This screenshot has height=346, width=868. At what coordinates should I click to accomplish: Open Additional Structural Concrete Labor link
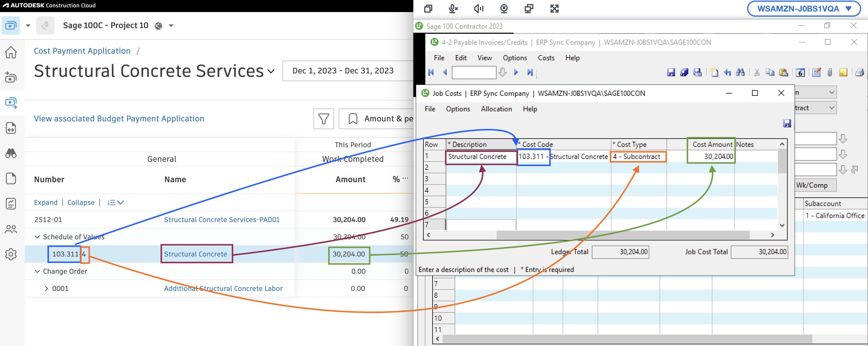click(223, 288)
